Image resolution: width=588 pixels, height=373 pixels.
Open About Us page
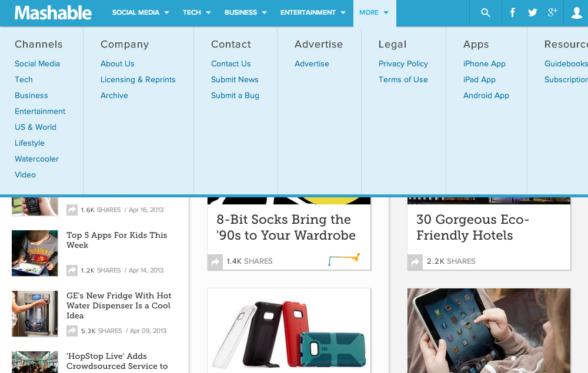(118, 63)
